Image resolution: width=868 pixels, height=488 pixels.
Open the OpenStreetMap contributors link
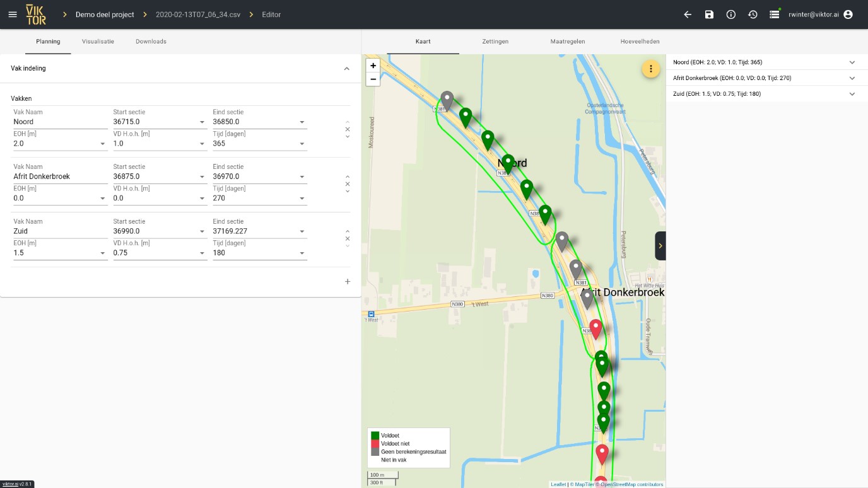632,484
